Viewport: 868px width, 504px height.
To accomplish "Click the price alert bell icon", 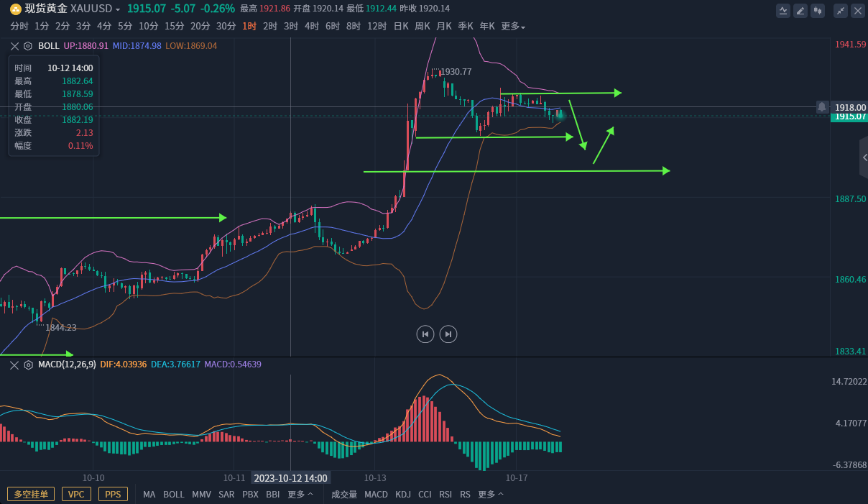I will pyautogui.click(x=821, y=106).
